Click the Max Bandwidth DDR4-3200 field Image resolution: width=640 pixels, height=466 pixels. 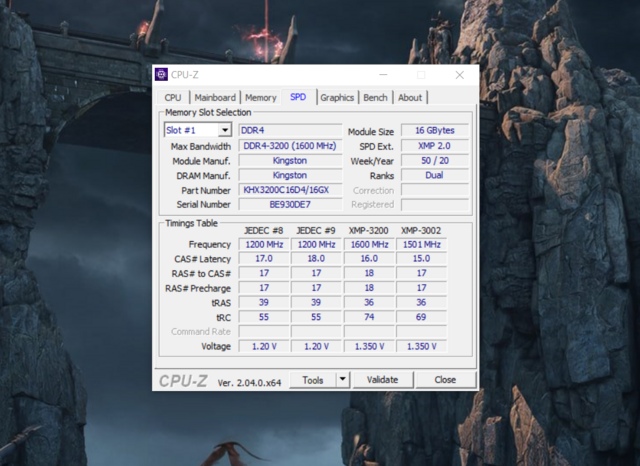pos(290,146)
